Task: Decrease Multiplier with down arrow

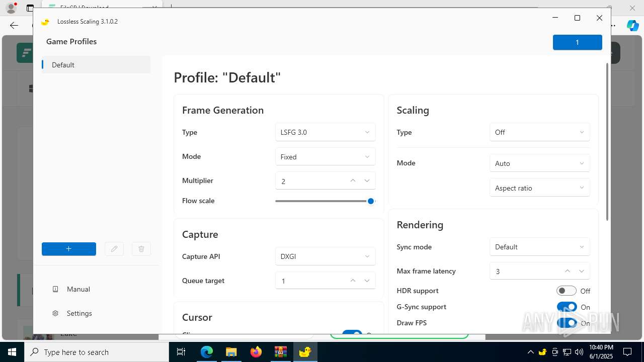Action: click(x=367, y=181)
